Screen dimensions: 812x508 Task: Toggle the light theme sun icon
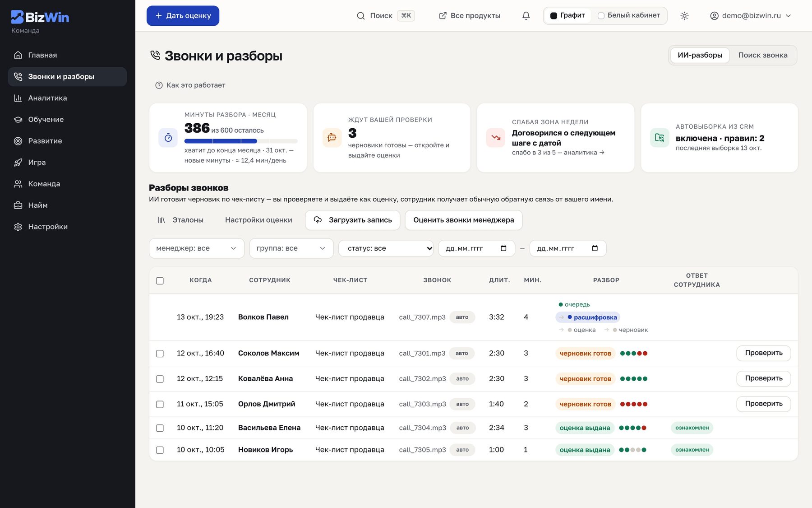684,16
